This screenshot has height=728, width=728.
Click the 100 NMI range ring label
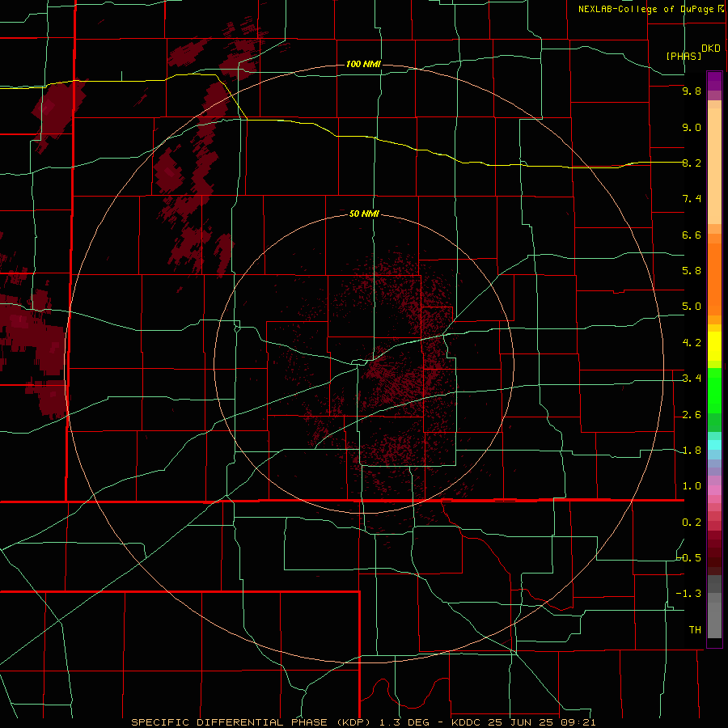tap(363, 64)
